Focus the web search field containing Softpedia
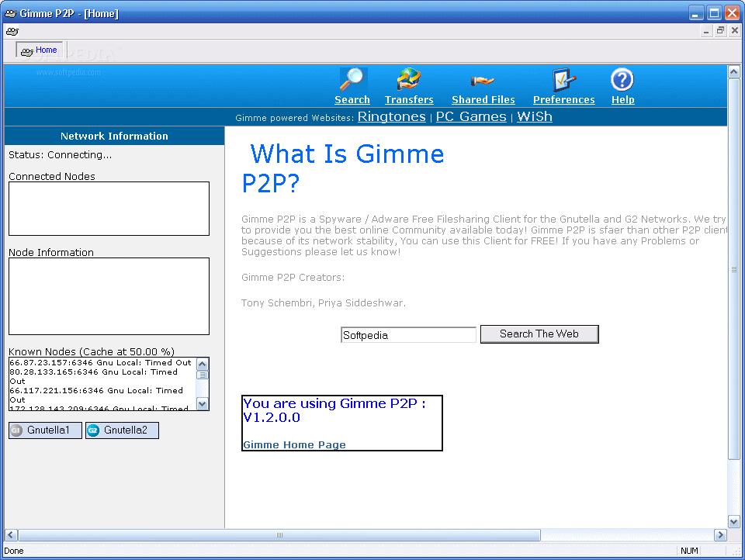 408,335
